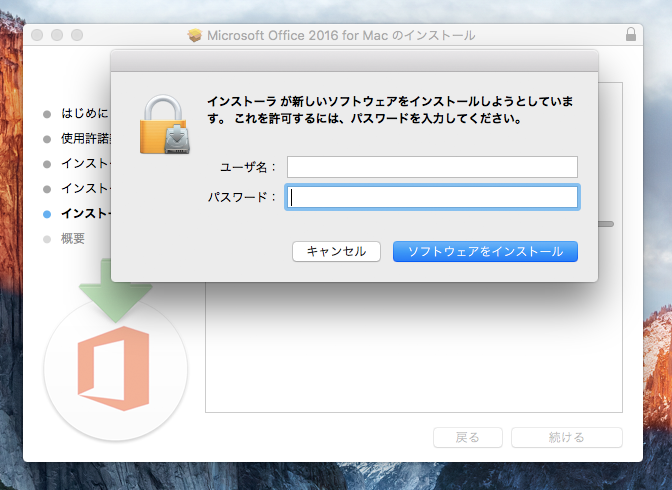The height and width of the screenshot is (490, 672).
Task: Click the ユーザ名 label
Action: coord(248,167)
